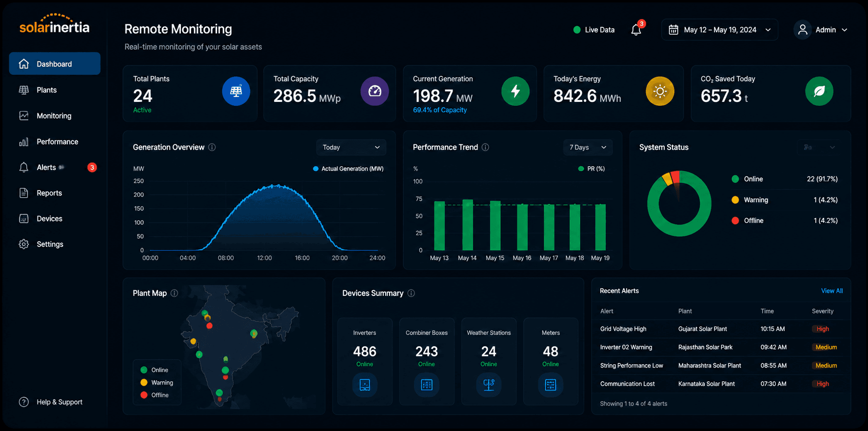
Task: Click the solarinertia logo
Action: [x=55, y=23]
